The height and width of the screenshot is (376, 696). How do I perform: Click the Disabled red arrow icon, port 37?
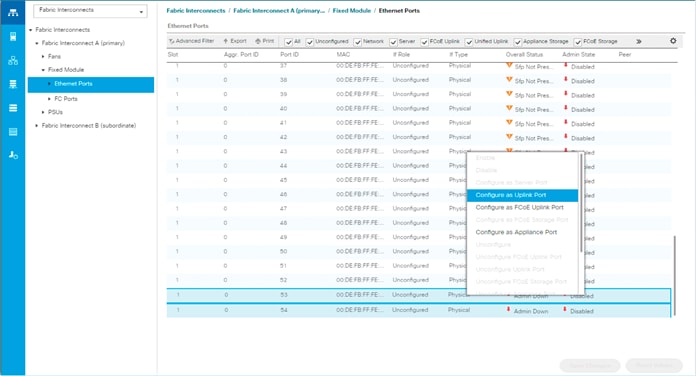tap(566, 65)
